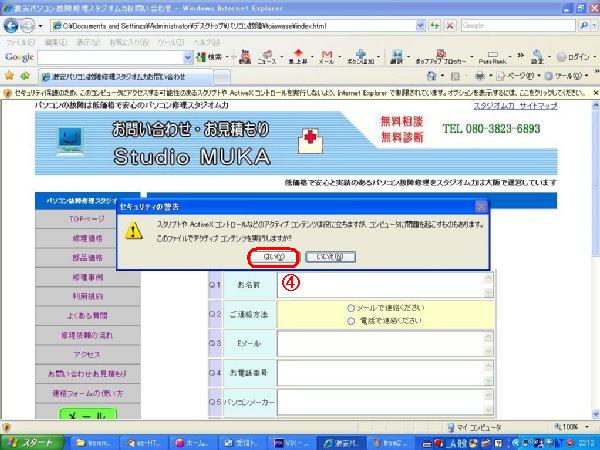Open the 表示(V) menu
This screenshot has width=600, height=450.
point(88,42)
